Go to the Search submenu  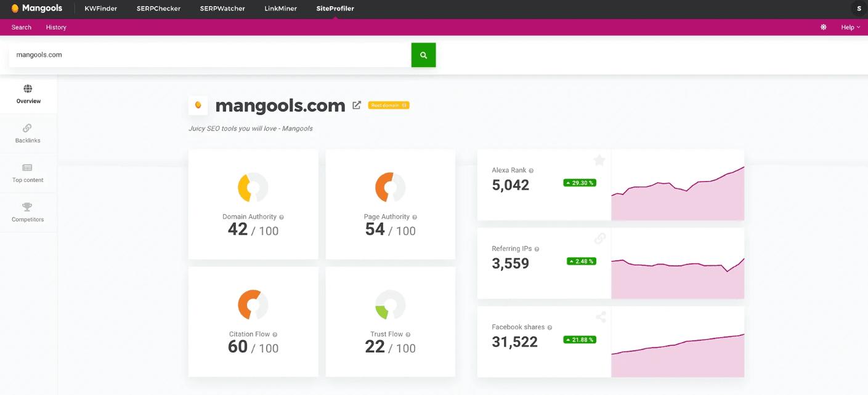click(x=22, y=27)
